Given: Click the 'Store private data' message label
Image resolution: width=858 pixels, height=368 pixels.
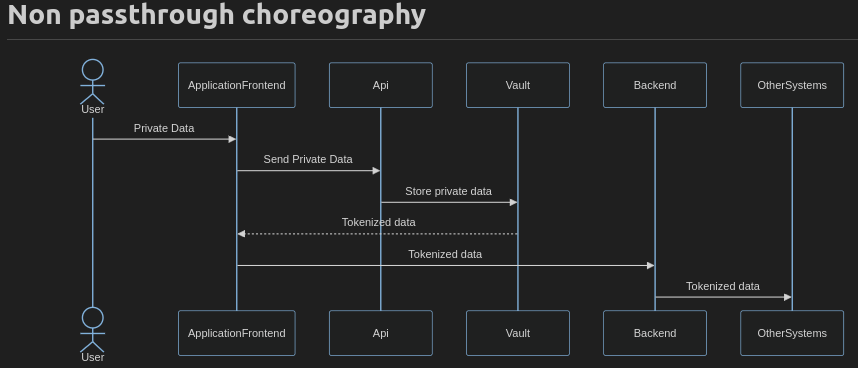Looking at the screenshot, I should pyautogui.click(x=449, y=191).
